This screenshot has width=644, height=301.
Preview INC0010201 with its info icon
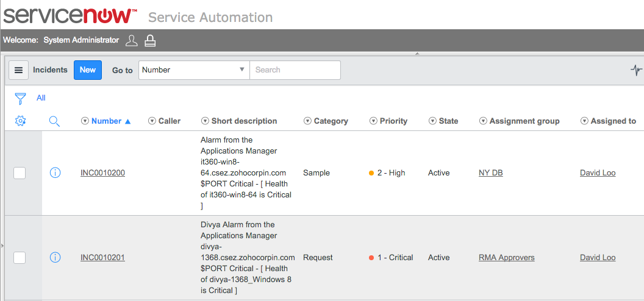55,258
